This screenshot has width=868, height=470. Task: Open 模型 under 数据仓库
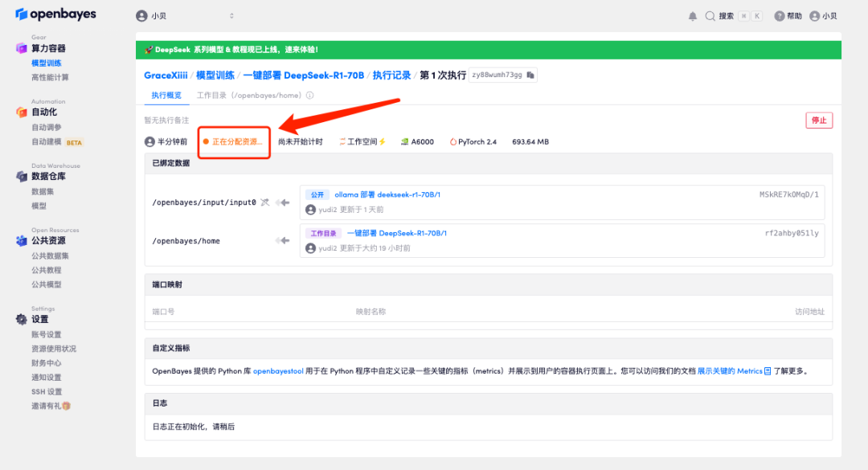click(x=39, y=206)
